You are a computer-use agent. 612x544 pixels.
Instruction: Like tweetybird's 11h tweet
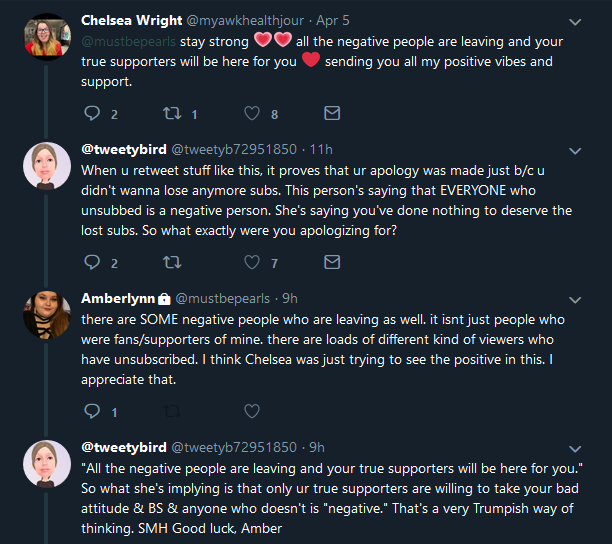[x=252, y=262]
